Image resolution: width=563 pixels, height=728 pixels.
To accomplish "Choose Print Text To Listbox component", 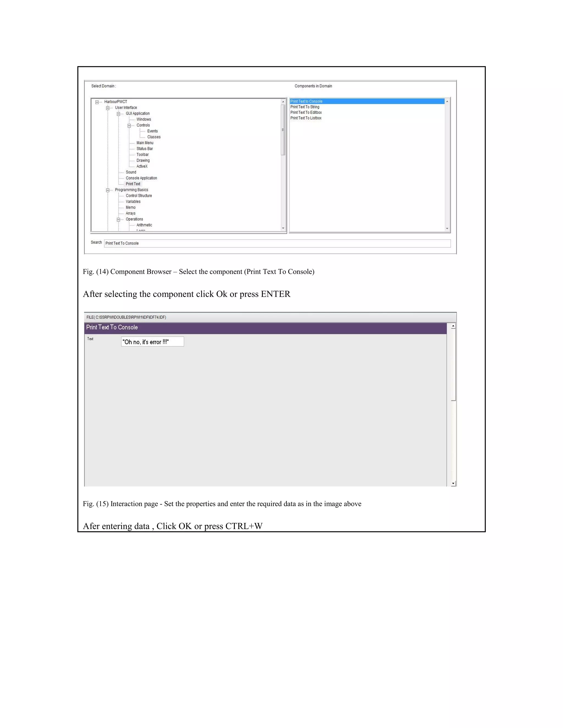I will [367, 118].
